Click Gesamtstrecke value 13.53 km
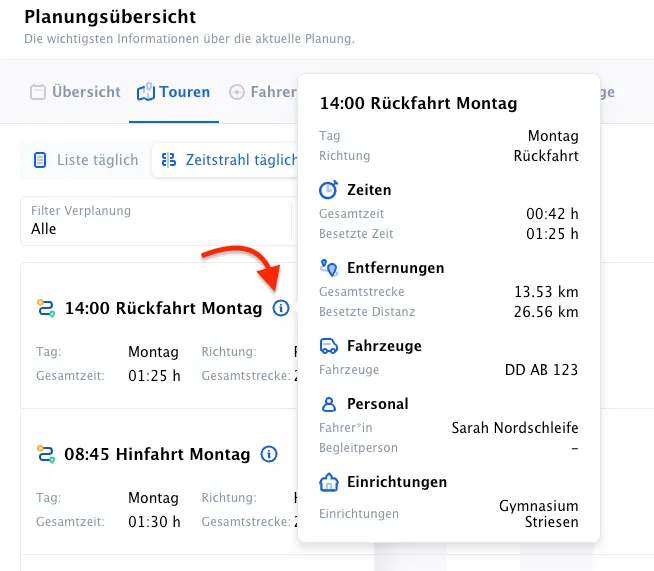Viewport: 654px width, 571px height. pyautogui.click(x=546, y=292)
